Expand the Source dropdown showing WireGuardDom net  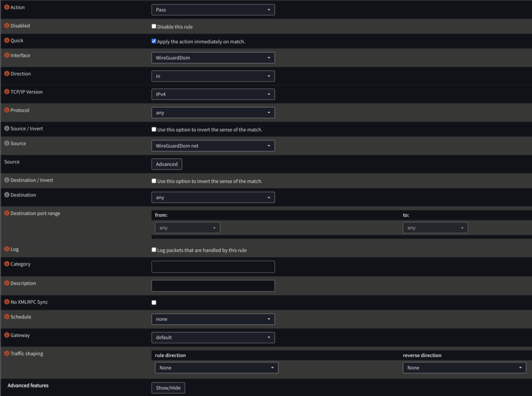(213, 146)
